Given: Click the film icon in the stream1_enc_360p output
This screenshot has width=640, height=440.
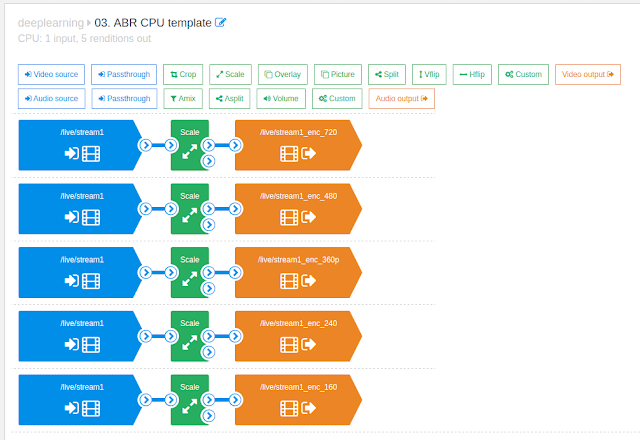Looking at the screenshot, I should pyautogui.click(x=290, y=281).
